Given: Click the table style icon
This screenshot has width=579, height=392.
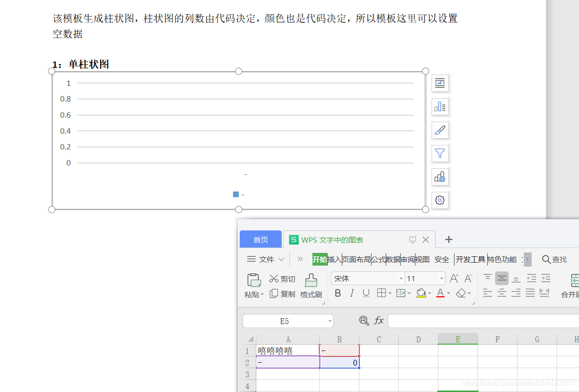Looking at the screenshot, I should point(401,293).
